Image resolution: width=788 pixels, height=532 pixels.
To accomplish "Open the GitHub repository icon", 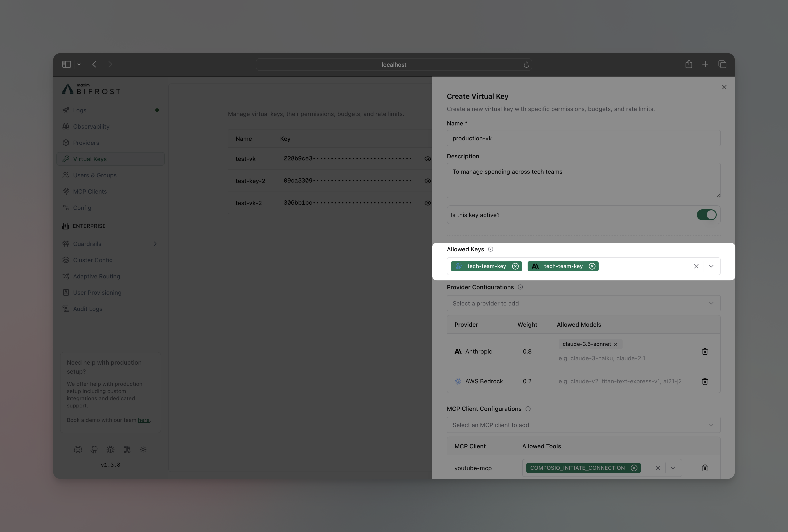I will click(94, 449).
